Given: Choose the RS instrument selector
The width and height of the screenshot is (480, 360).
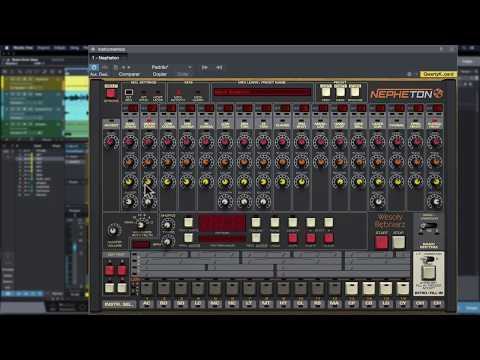Looking at the screenshot, I should click(x=317, y=304).
